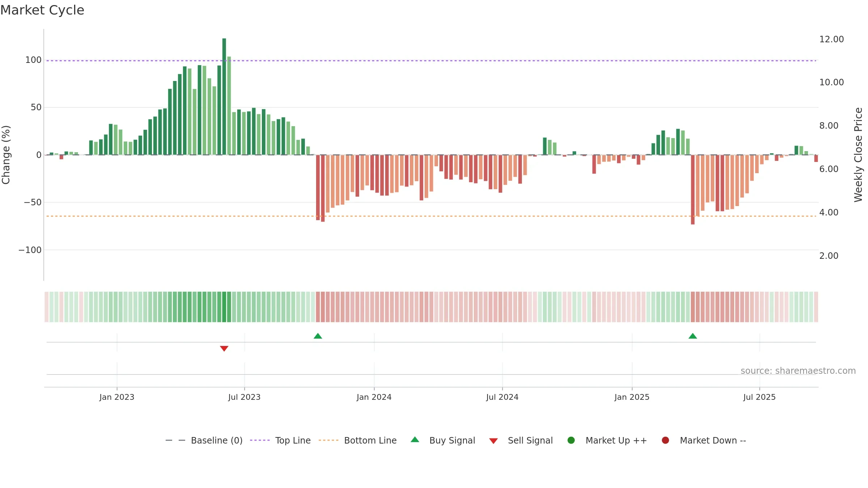Click the 100 tick on Change axis
The image size is (868, 488).
[33, 60]
